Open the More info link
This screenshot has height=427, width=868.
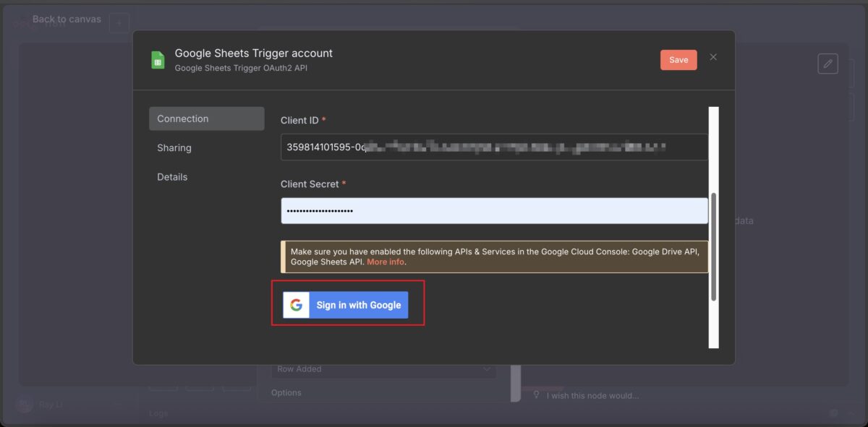click(x=386, y=262)
